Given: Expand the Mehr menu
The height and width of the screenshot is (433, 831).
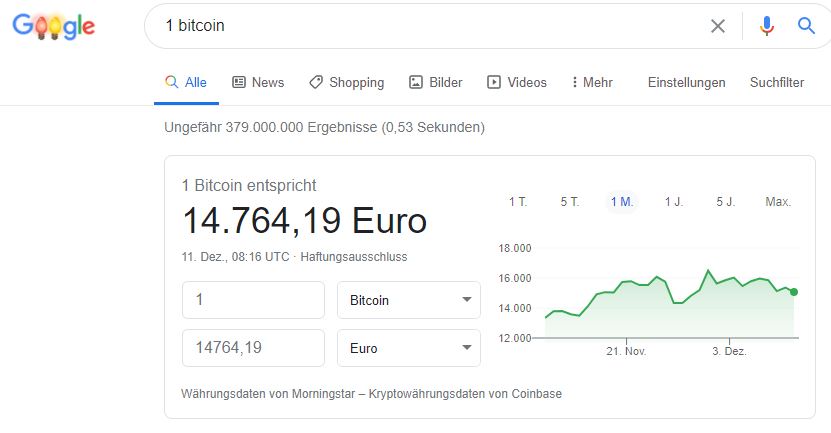Looking at the screenshot, I should point(591,83).
